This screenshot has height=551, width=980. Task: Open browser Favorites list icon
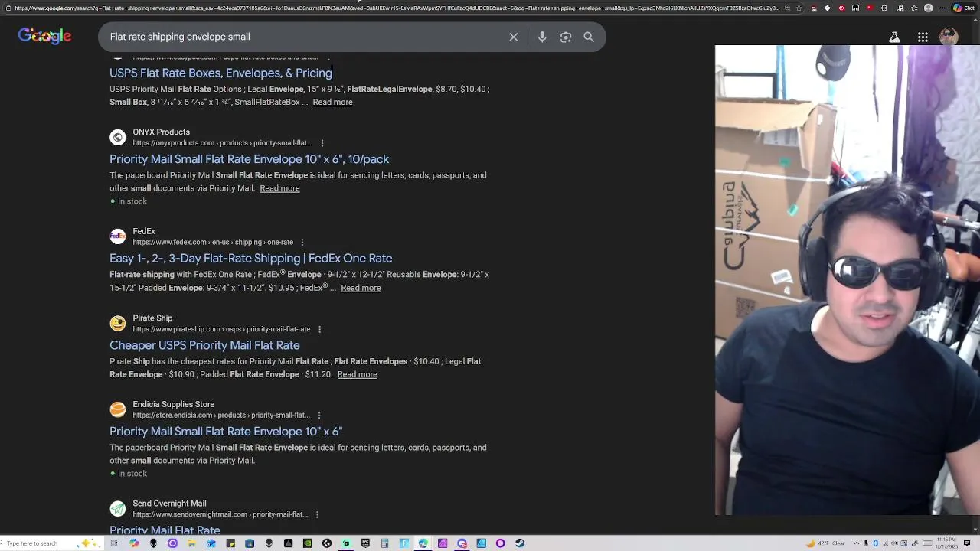pyautogui.click(x=914, y=8)
